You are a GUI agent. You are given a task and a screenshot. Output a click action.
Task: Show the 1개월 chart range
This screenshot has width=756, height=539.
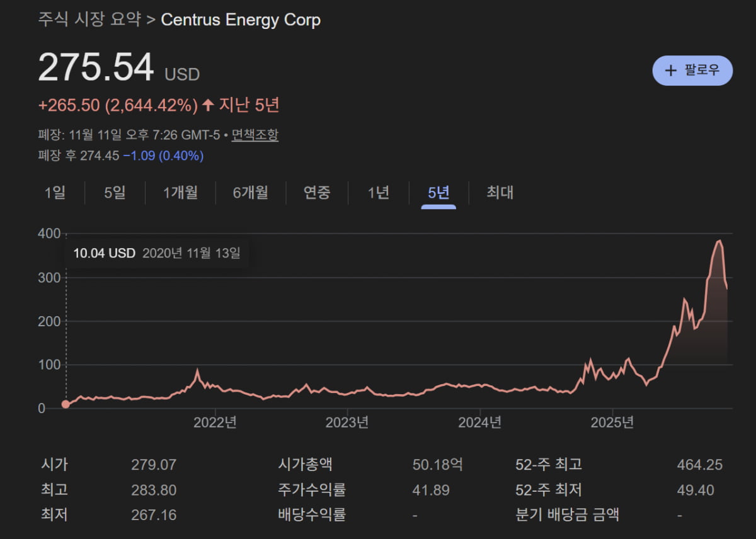coord(180,193)
